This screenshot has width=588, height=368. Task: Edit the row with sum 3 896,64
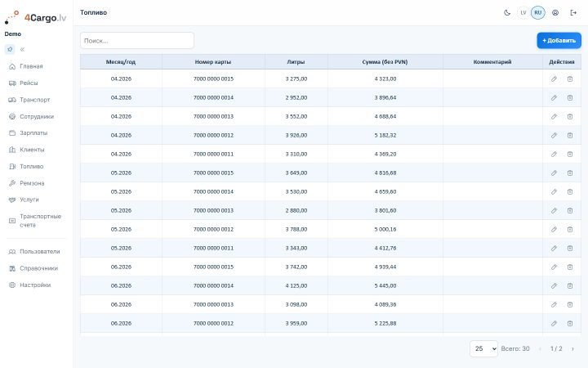[554, 97]
